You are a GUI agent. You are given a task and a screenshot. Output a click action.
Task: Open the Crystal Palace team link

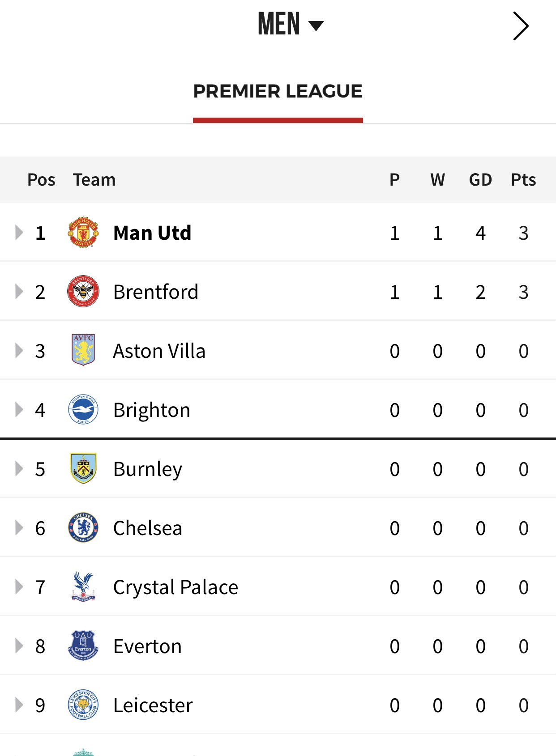coord(175,587)
